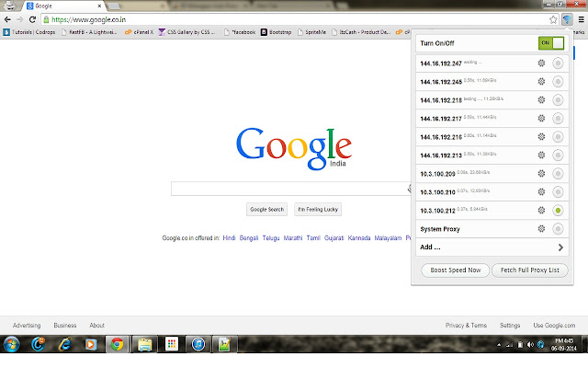Open the Tamil language link
588x368 pixels.
pyautogui.click(x=313, y=238)
